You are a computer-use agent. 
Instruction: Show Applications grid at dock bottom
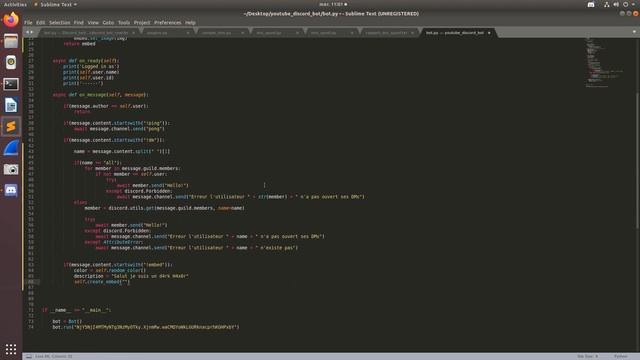click(11, 349)
